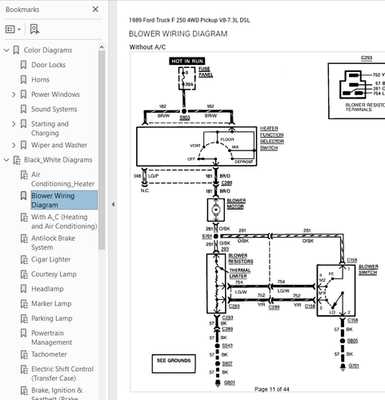Image resolution: width=385 pixels, height=400 pixels.
Task: Open the Color Diagrams bookmark
Action: 48,50
